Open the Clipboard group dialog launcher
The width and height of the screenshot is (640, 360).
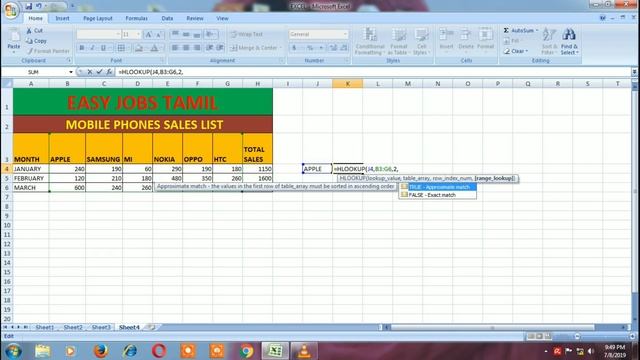pos(69,60)
